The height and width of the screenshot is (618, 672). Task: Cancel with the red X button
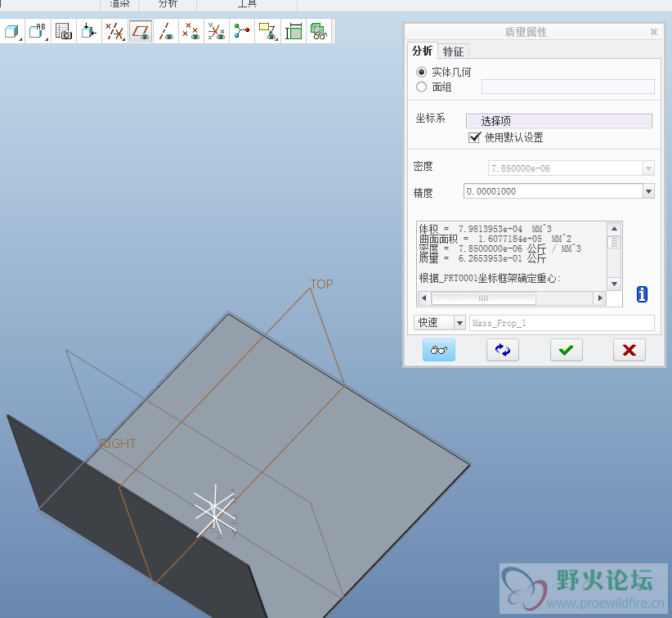629,350
